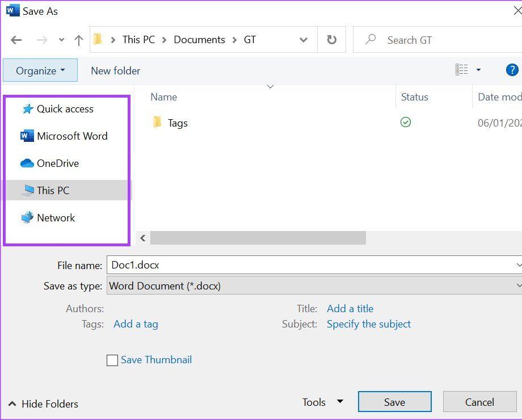
Task: Close the Save As dialog
Action: (x=517, y=11)
